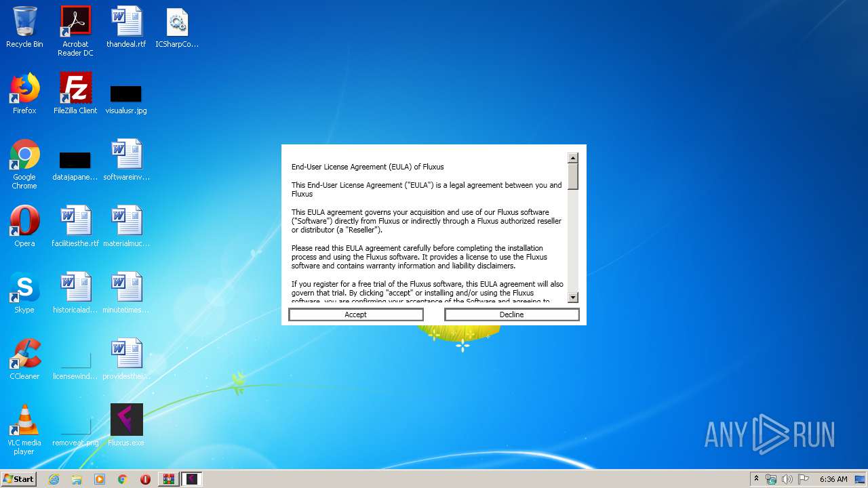The width and height of the screenshot is (868, 488).
Task: Select the materialmuc... document icon
Action: (126, 227)
